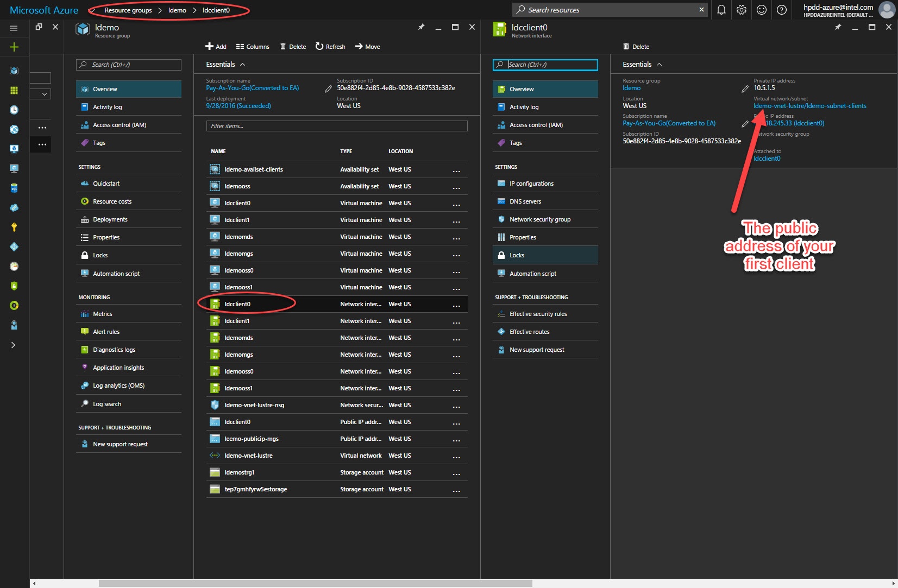Open IP configurations in ldcclient0 menu

tap(545, 184)
